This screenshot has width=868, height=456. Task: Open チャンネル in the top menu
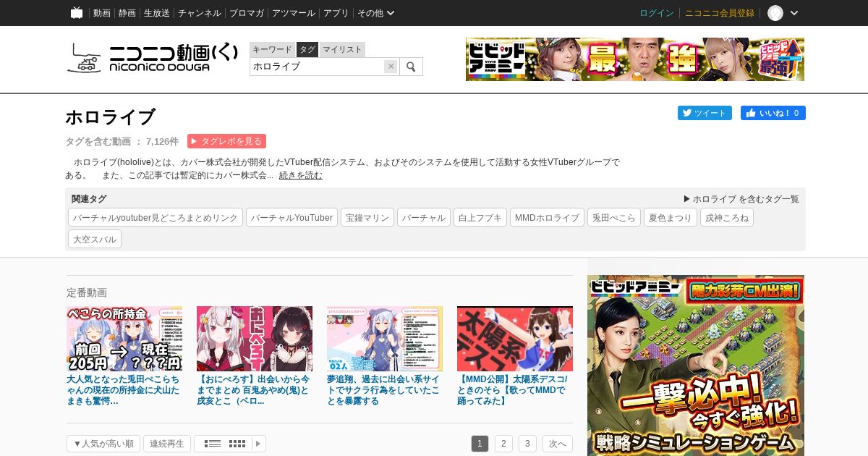(200, 13)
